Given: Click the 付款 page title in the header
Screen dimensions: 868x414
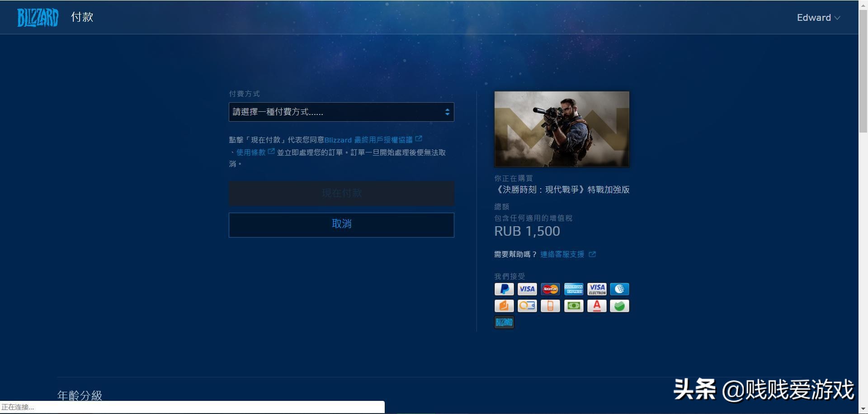Looking at the screenshot, I should tap(82, 17).
